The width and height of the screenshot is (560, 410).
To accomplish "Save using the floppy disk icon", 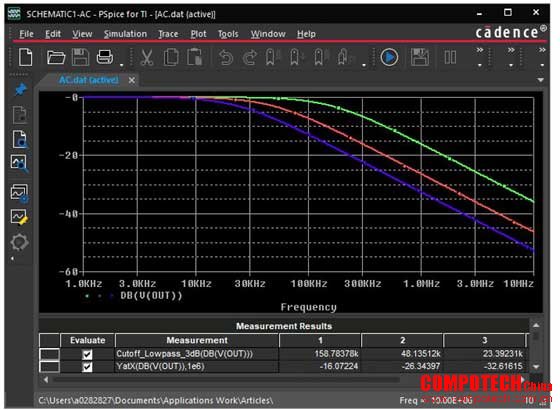I will 80,57.
